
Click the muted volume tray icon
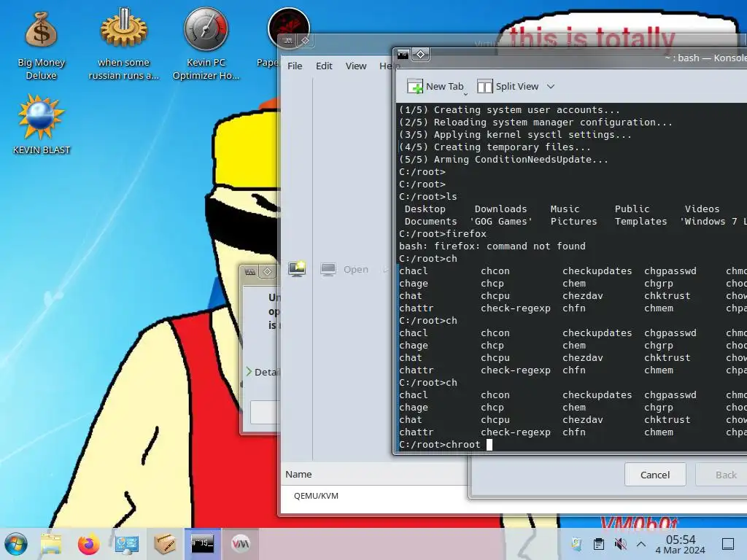[620, 544]
